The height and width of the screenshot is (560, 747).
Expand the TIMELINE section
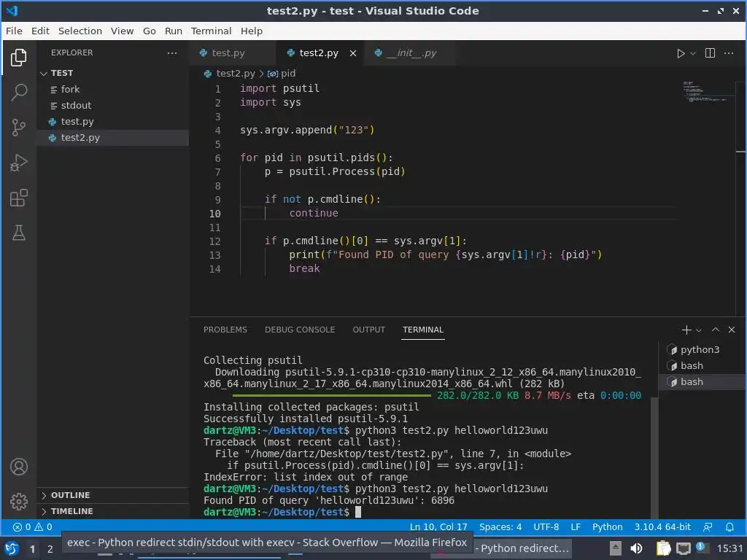pos(113,511)
